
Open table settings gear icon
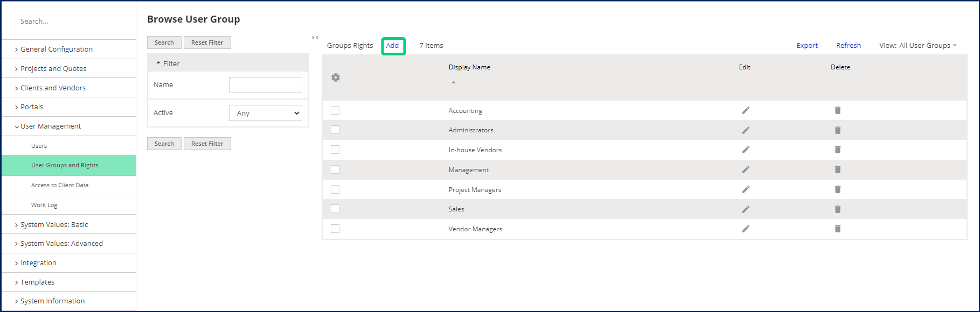click(336, 77)
